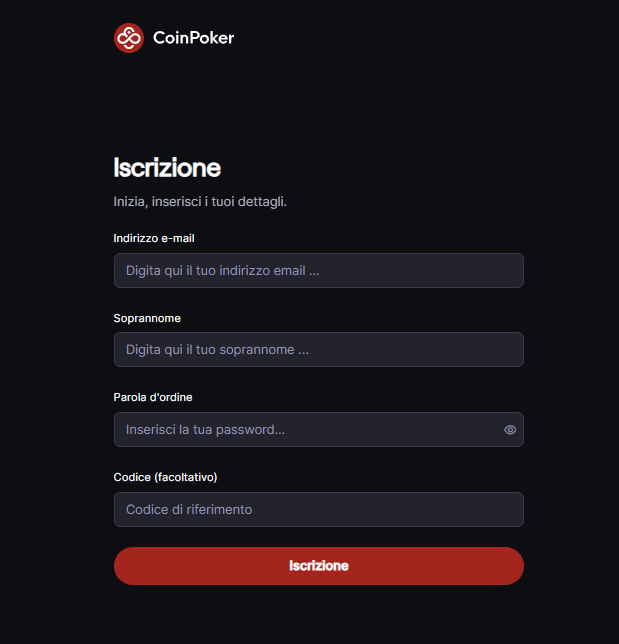The height and width of the screenshot is (644, 619).
Task: Click the Codice (facoltativo) label
Action: pos(165,477)
